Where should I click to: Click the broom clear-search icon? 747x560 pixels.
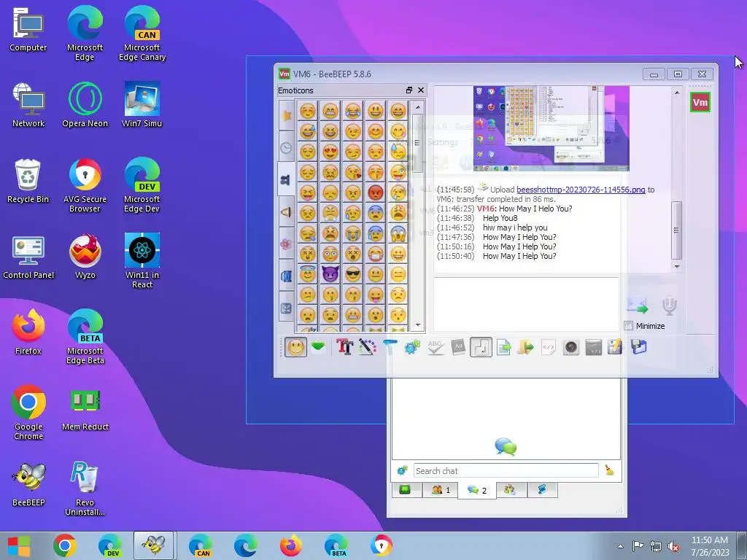coord(609,470)
